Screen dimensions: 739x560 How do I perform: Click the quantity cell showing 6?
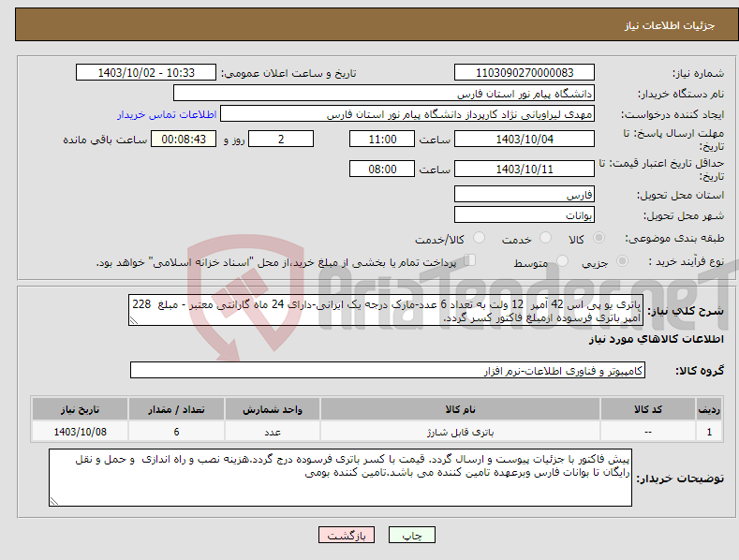176,432
